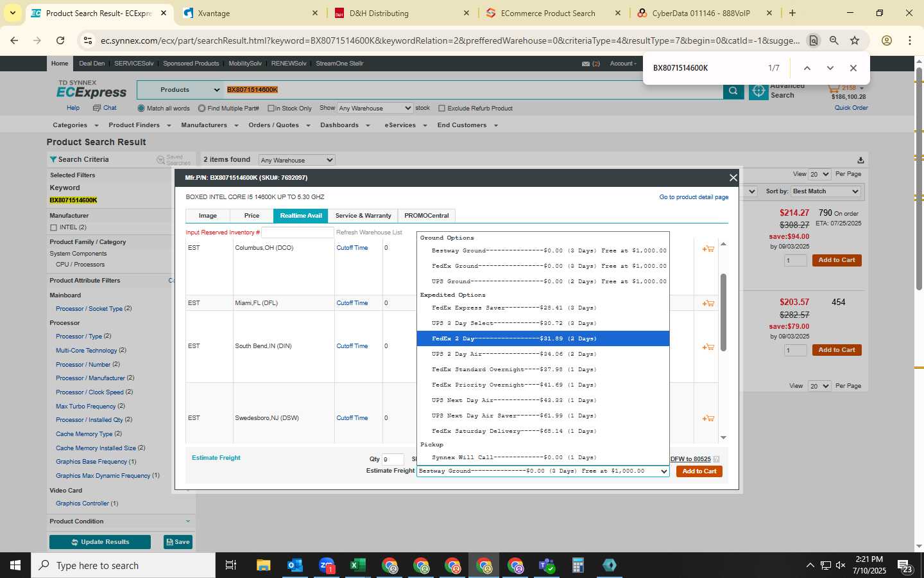
Task: Open top View 20 per page dropdown
Action: (x=819, y=174)
